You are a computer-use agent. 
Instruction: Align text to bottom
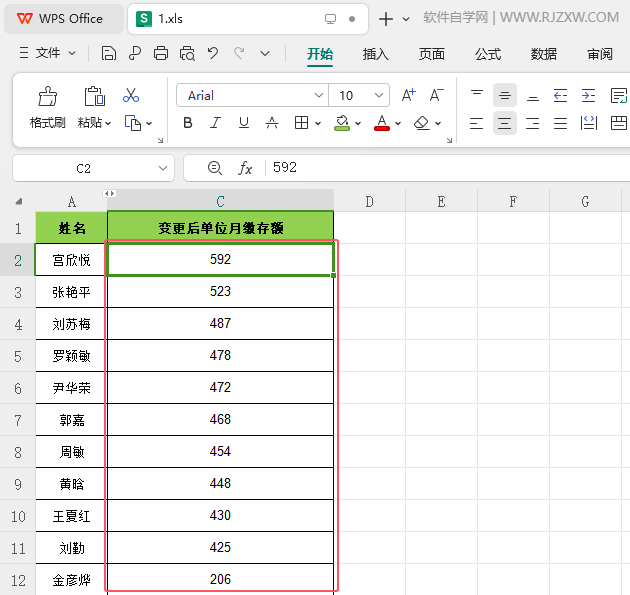click(x=533, y=96)
